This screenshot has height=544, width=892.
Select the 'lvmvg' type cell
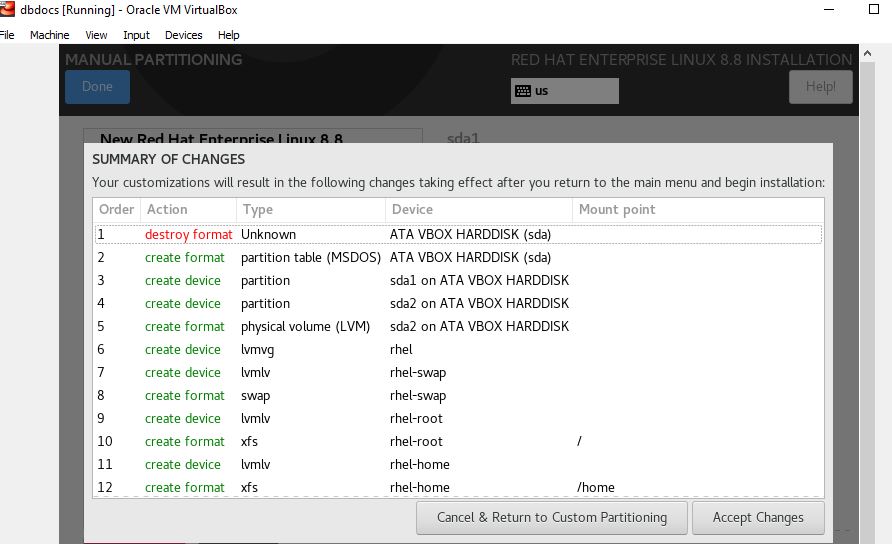tap(257, 349)
